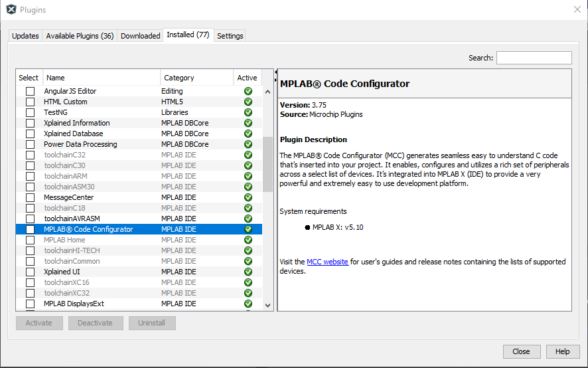This screenshot has width=588, height=368.
Task: Click the green checkmark beside MessageCenter
Action: point(248,197)
